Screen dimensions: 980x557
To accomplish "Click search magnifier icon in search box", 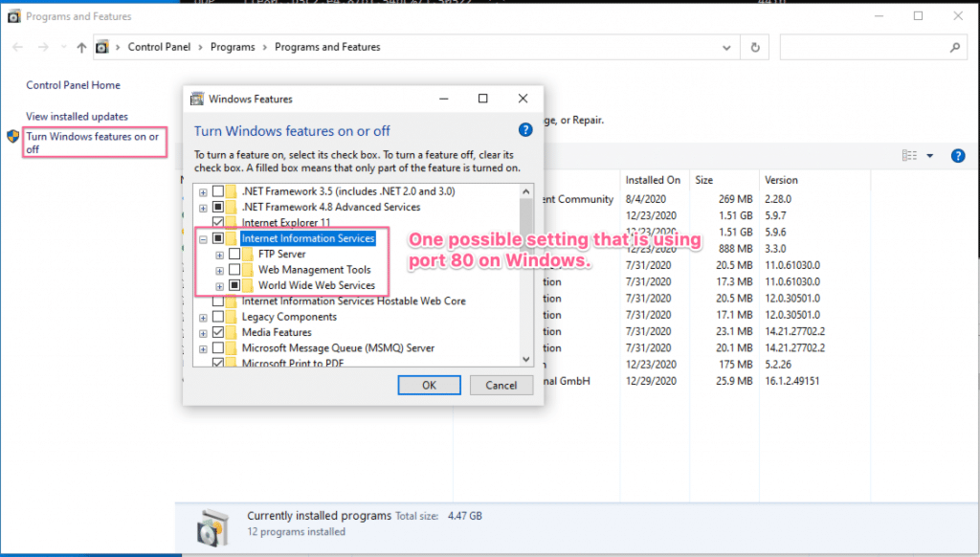I will (955, 48).
